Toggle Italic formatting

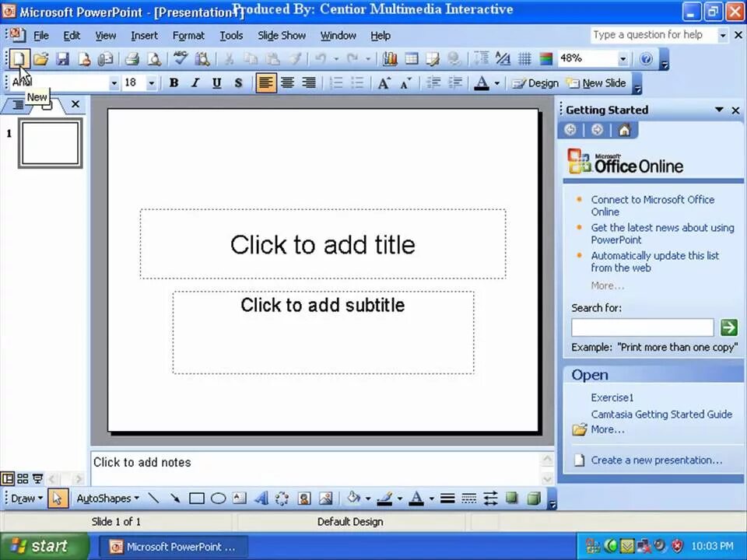pyautogui.click(x=195, y=83)
